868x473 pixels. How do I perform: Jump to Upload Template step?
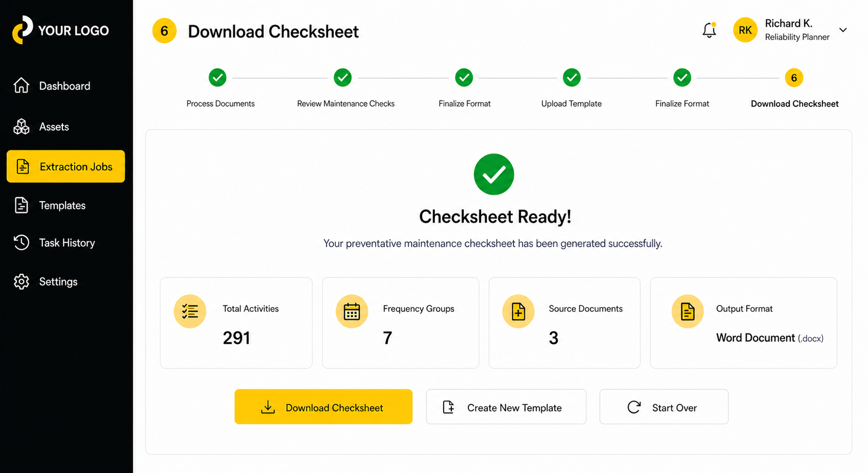tap(572, 78)
